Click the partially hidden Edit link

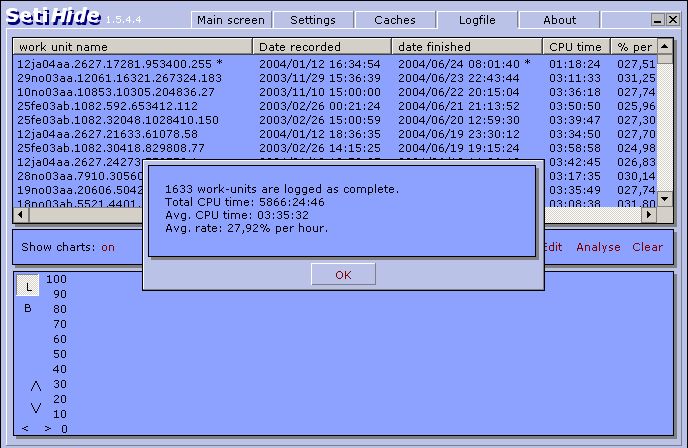tap(554, 247)
